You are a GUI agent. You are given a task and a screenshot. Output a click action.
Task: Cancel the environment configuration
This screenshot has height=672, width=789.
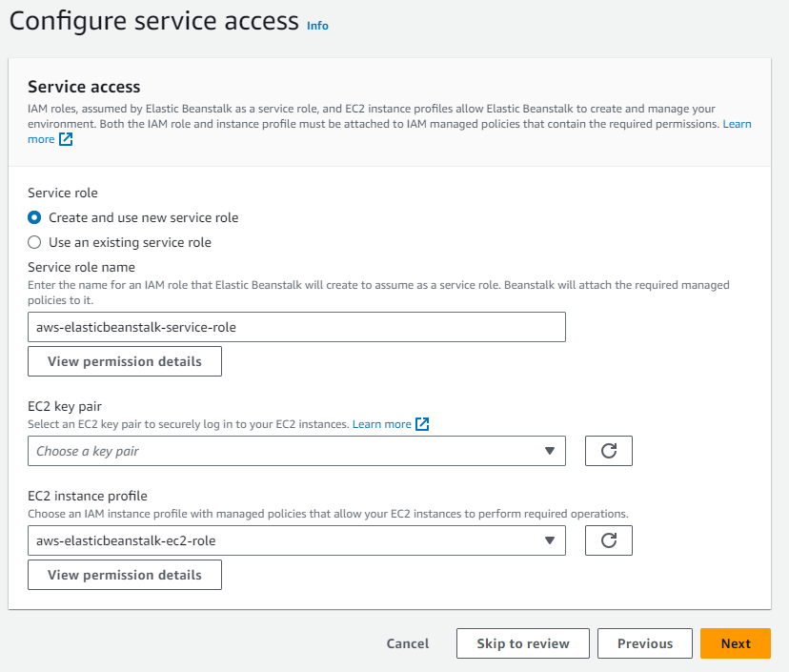[408, 643]
